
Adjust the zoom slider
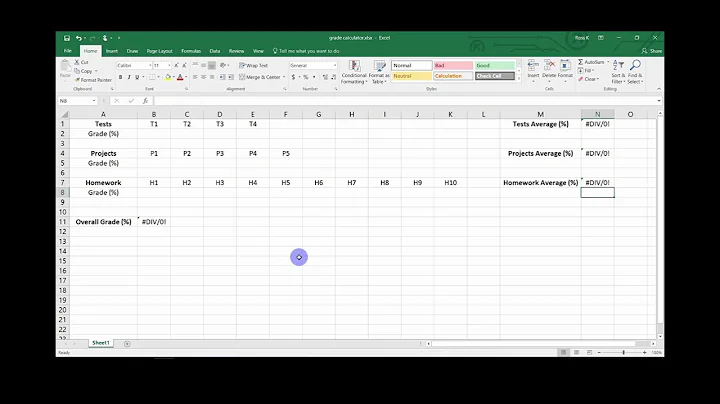623,353
